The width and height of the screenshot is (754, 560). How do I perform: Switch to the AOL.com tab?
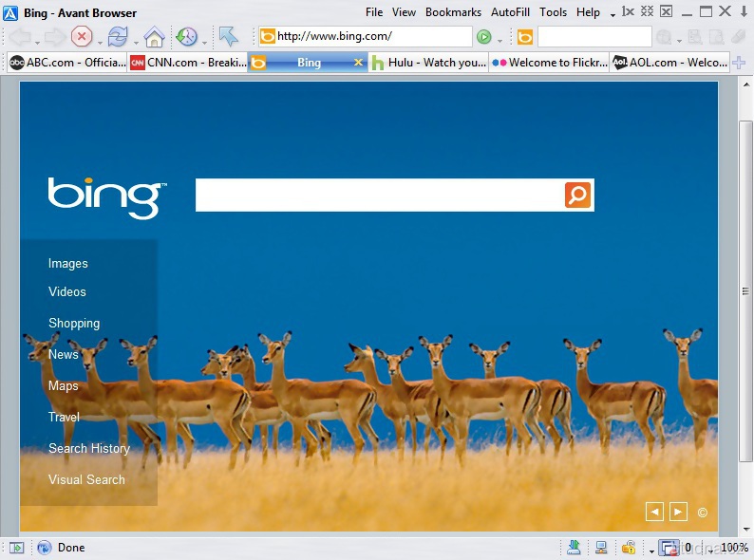(669, 63)
